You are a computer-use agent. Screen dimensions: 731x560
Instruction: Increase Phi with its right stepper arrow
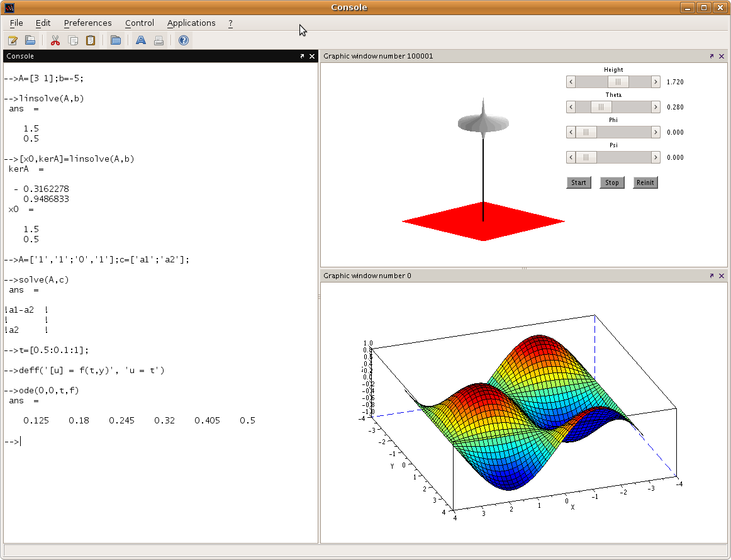[656, 132]
